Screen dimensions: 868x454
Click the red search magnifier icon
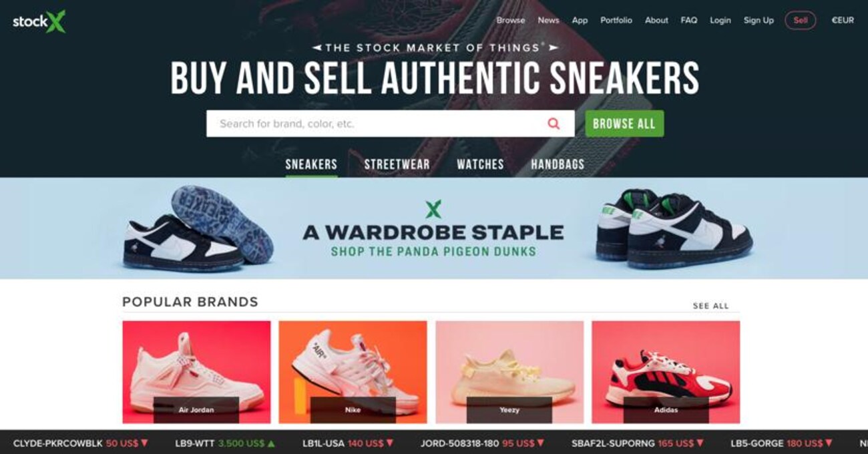point(554,124)
